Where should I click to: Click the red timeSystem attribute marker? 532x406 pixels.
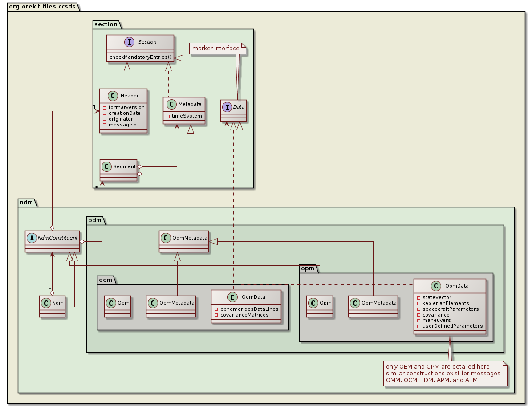pyautogui.click(x=168, y=116)
